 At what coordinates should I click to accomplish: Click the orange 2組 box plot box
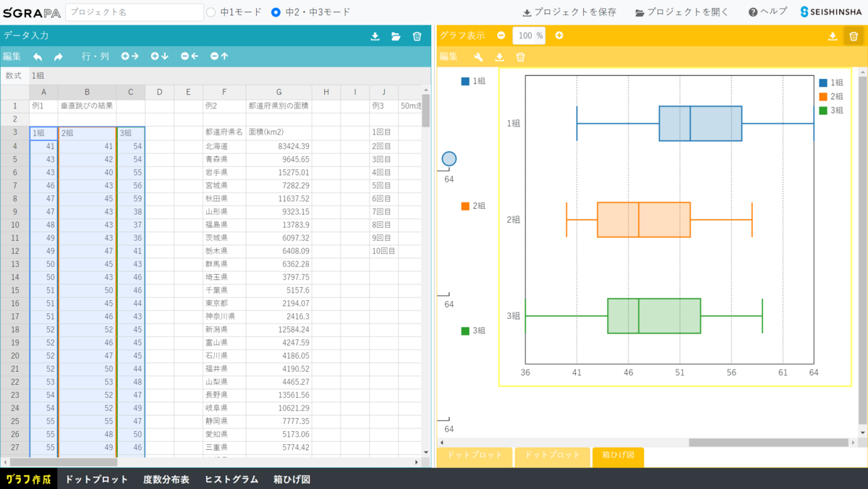coord(644,219)
